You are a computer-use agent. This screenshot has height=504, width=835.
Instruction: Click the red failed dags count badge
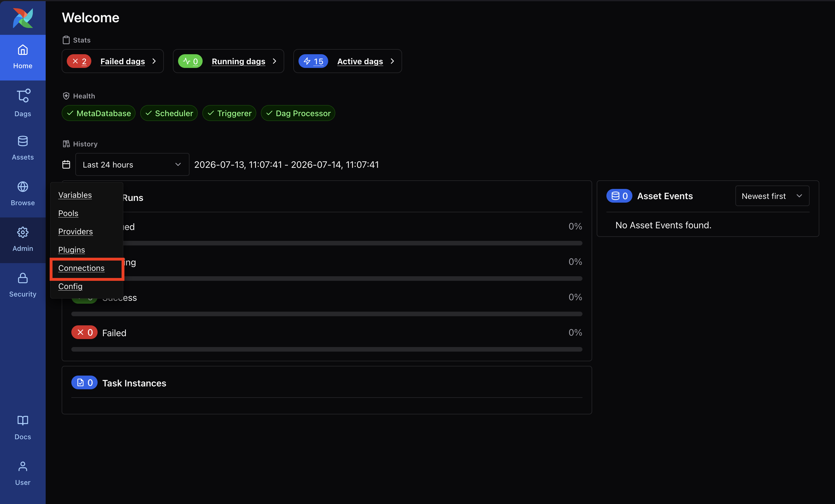pos(79,61)
